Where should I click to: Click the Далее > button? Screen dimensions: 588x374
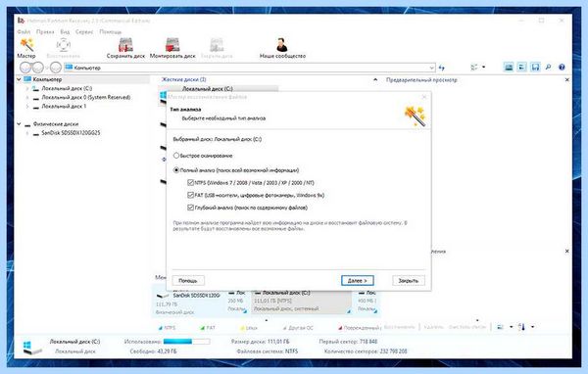coord(358,280)
